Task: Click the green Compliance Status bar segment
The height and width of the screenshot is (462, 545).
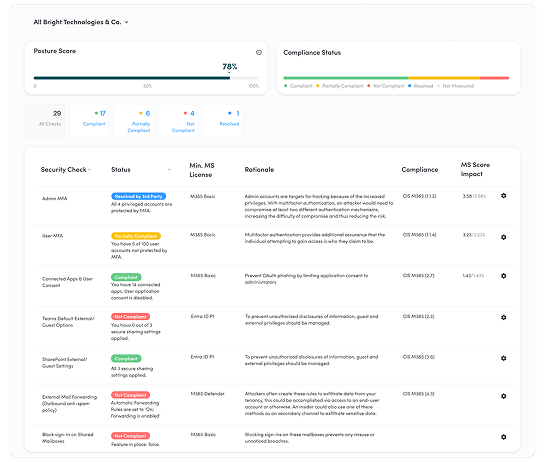Action: (346, 78)
